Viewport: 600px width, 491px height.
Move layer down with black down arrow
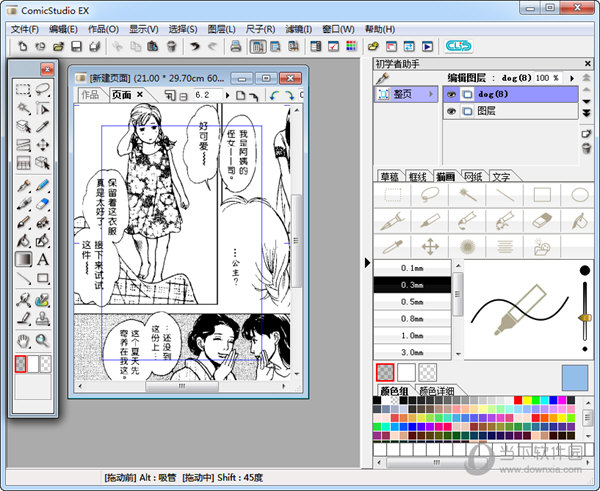pos(586,101)
